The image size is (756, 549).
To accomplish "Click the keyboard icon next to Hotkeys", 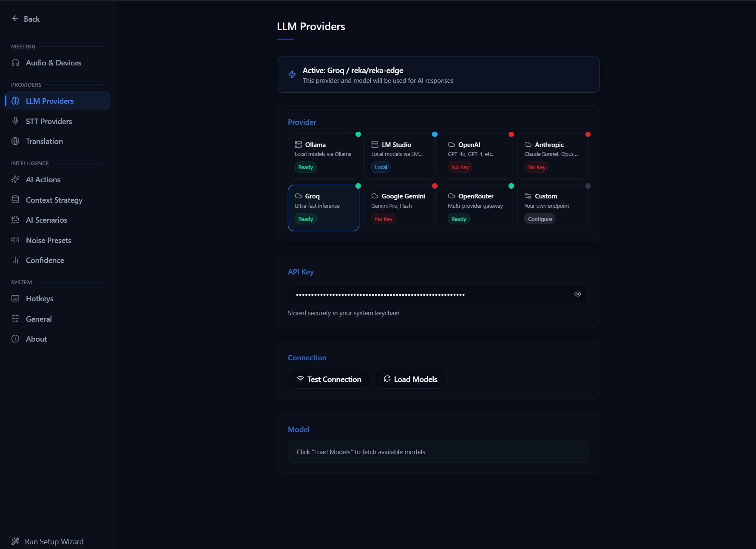I will pyautogui.click(x=15, y=298).
